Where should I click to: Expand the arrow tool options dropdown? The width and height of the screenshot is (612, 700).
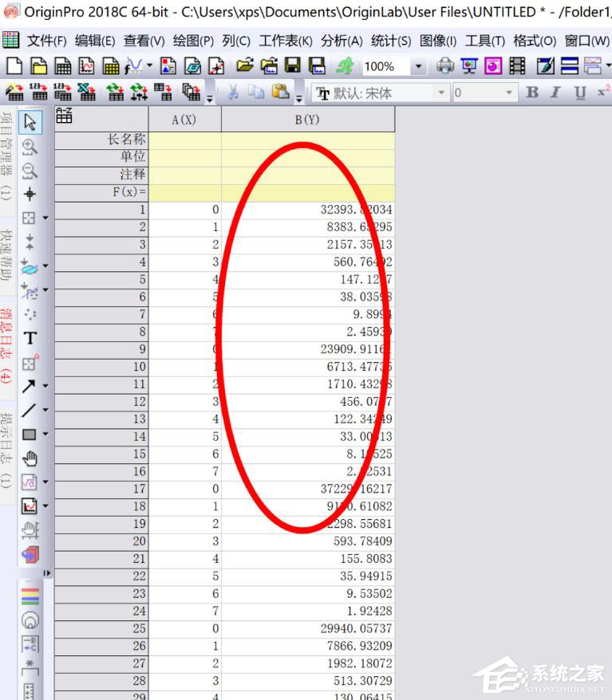[x=45, y=385]
